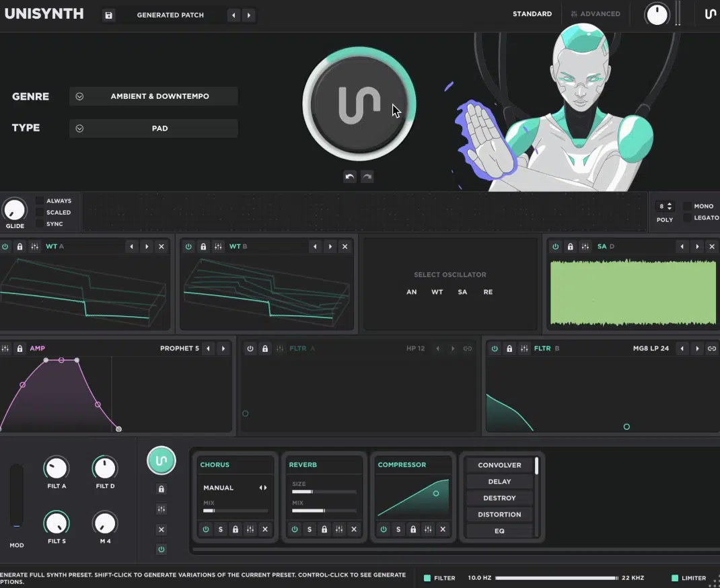
Task: Select the STANDARD view tab
Action: click(x=532, y=13)
